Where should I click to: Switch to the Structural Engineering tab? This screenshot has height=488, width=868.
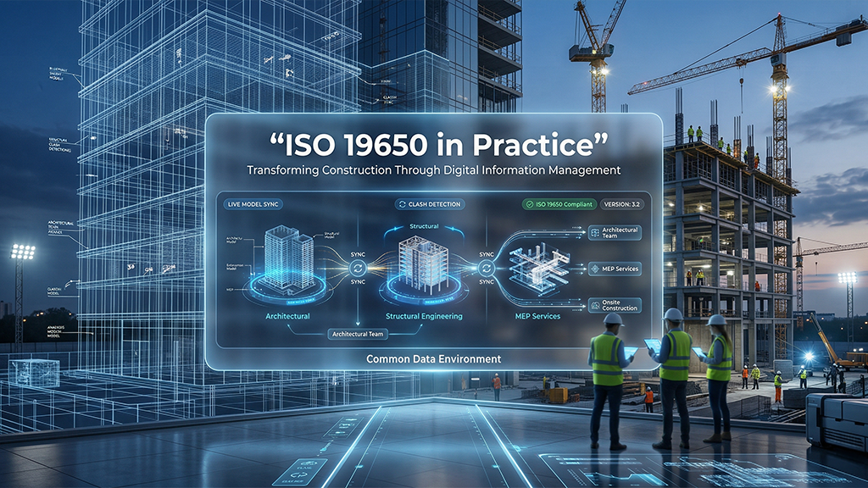coord(424,314)
